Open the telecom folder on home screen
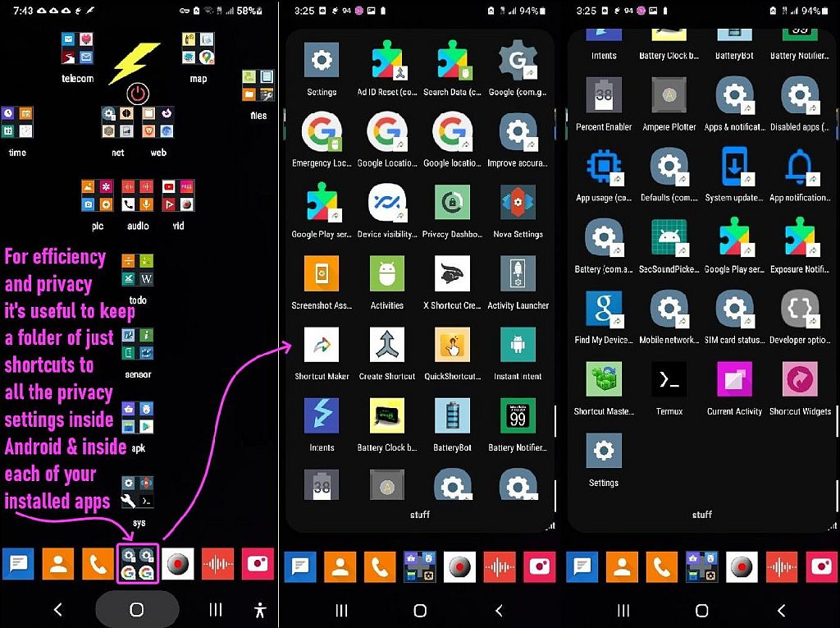This screenshot has height=628, width=840. (x=78, y=48)
